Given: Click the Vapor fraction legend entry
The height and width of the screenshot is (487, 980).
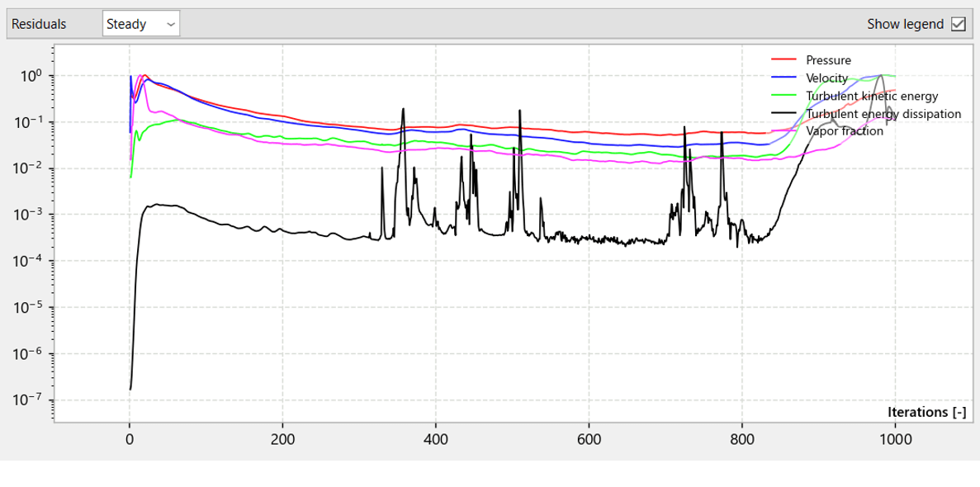Looking at the screenshot, I should 845,131.
